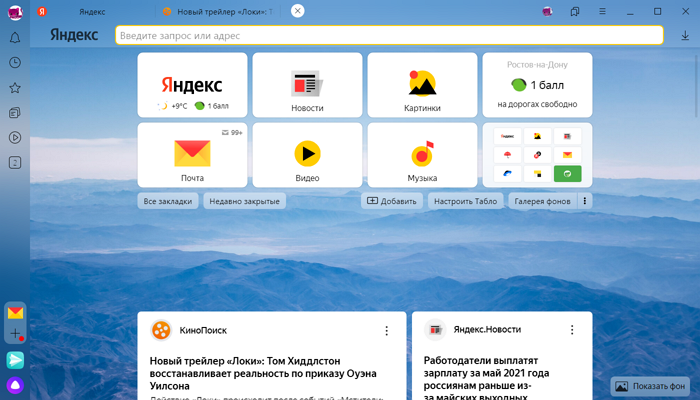The image size is (700, 400).
Task: Open the account avatar in title bar
Action: [x=547, y=12]
